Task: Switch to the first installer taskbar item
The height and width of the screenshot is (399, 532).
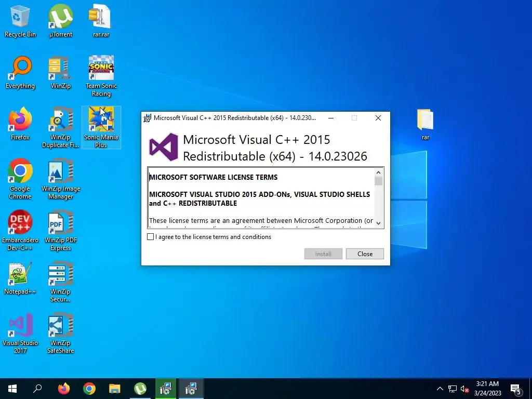Action: pyautogui.click(x=166, y=389)
